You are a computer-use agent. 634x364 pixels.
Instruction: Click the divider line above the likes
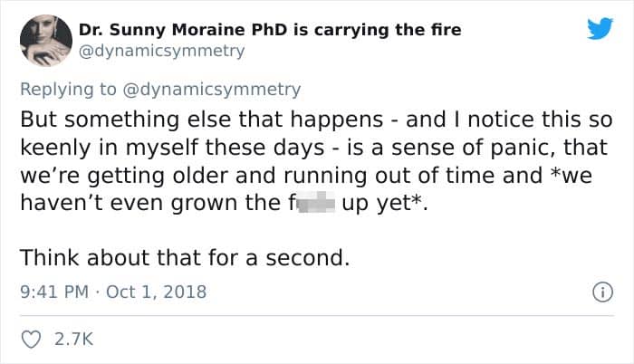point(317,315)
